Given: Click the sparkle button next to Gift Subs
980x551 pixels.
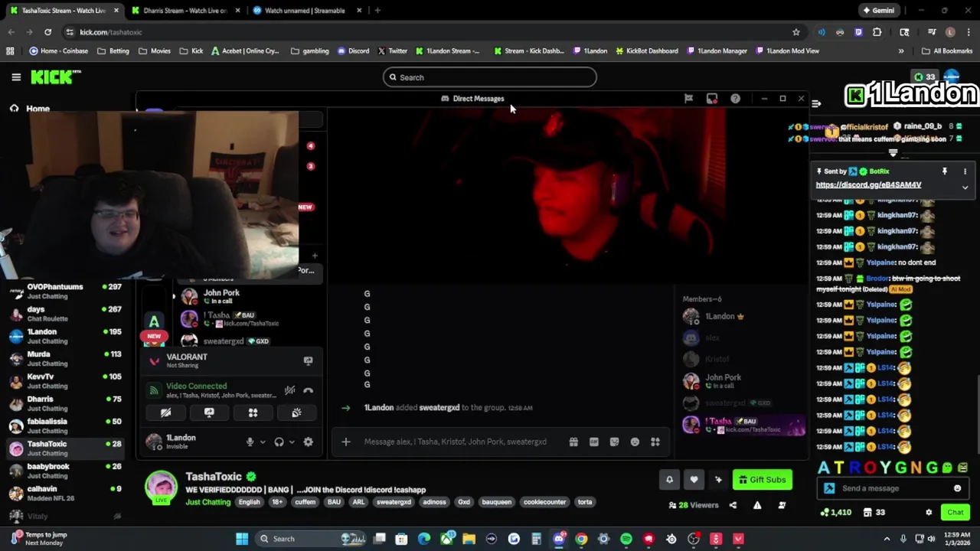Looking at the screenshot, I should pyautogui.click(x=718, y=480).
